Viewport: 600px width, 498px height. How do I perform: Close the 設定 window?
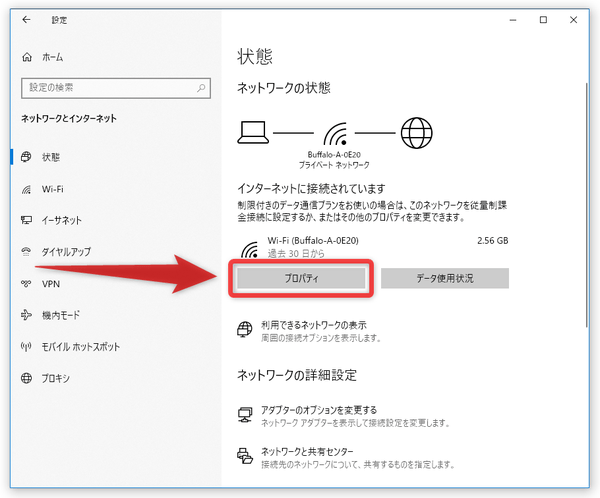[x=573, y=20]
